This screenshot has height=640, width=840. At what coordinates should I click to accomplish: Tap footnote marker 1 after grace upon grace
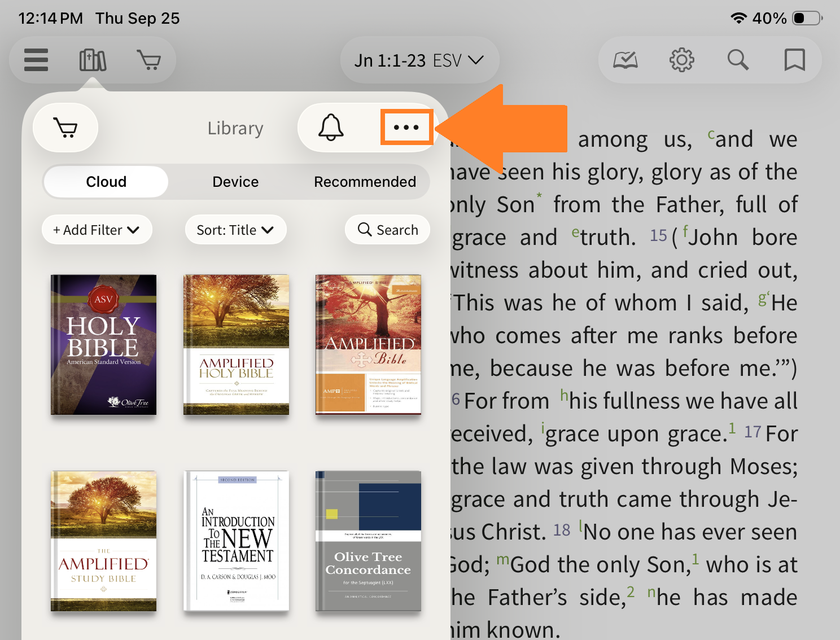(732, 428)
